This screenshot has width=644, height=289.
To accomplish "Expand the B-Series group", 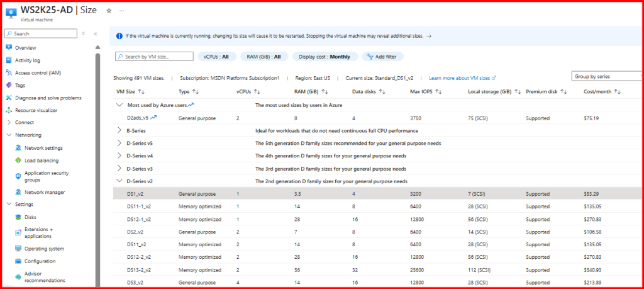I will click(x=119, y=130).
